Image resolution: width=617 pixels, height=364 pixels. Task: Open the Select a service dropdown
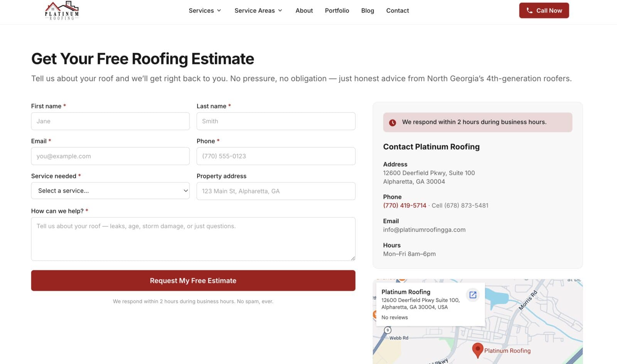110,190
